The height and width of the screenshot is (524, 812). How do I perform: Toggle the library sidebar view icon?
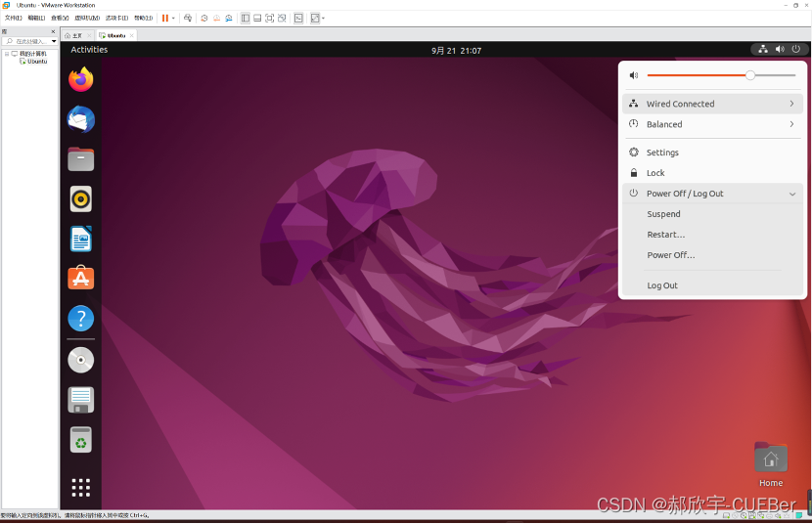(x=246, y=19)
